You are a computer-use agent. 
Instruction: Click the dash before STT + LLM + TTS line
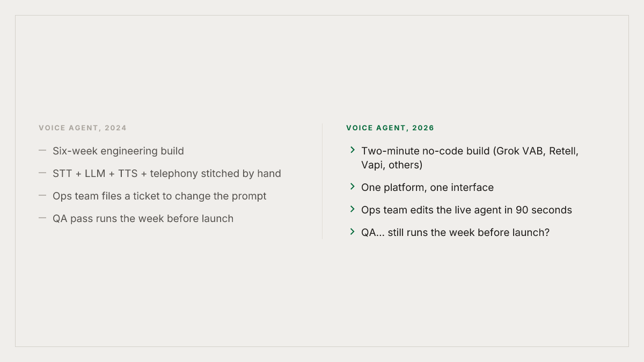click(x=42, y=174)
